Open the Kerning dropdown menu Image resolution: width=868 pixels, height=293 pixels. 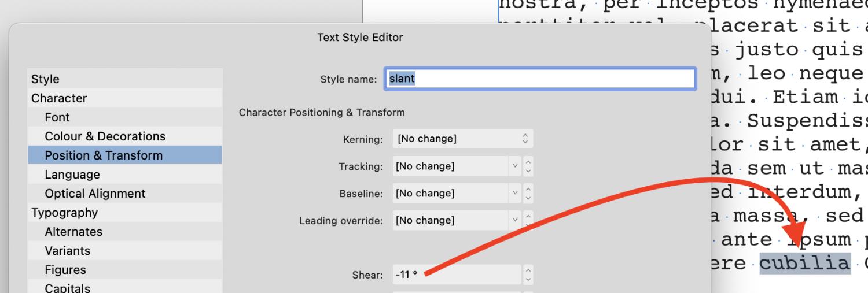coord(462,139)
